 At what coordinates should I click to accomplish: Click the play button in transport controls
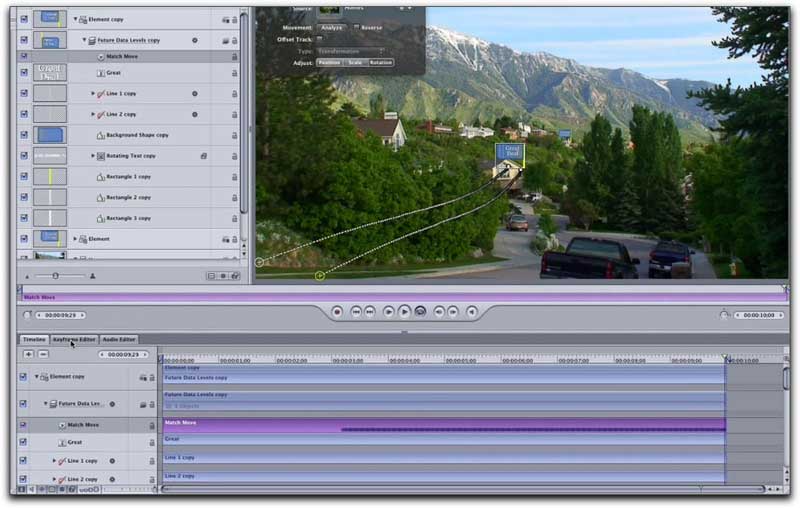coord(404,312)
